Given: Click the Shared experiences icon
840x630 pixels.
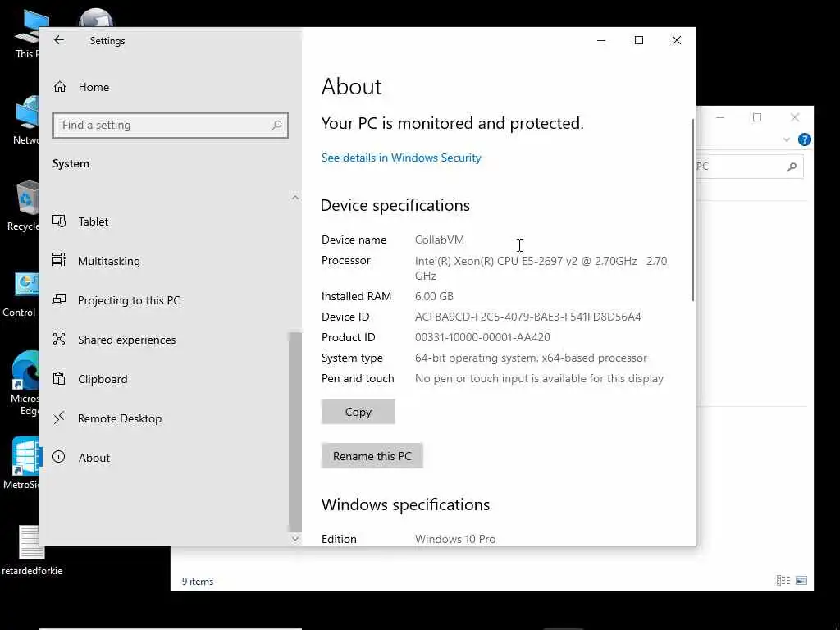Looking at the screenshot, I should tap(59, 339).
